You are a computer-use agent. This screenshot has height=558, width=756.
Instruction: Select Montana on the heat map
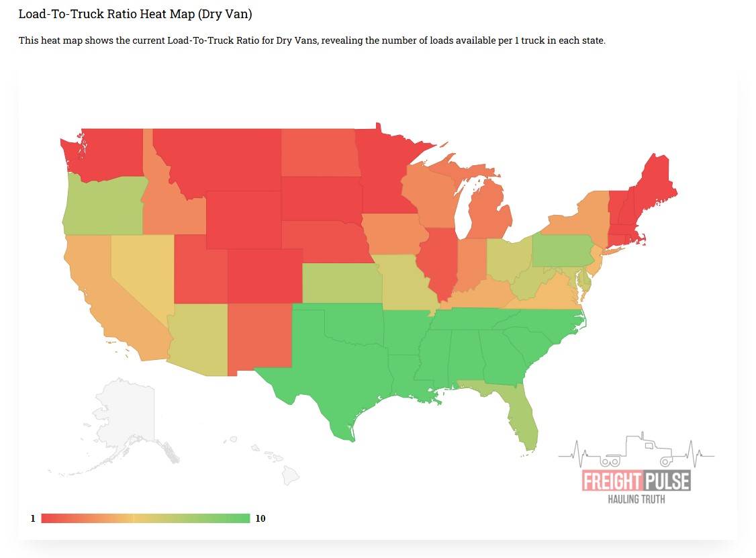pos(222,158)
